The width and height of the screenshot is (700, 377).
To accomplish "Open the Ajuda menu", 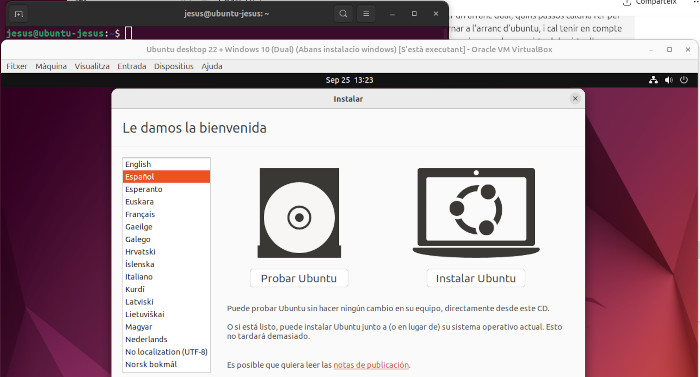I will (212, 66).
